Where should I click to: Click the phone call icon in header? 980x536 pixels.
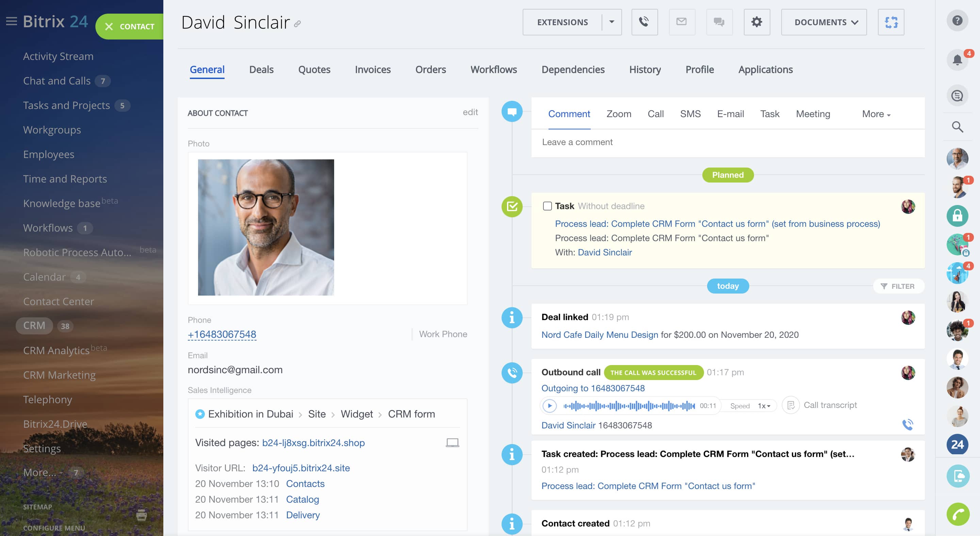click(644, 22)
